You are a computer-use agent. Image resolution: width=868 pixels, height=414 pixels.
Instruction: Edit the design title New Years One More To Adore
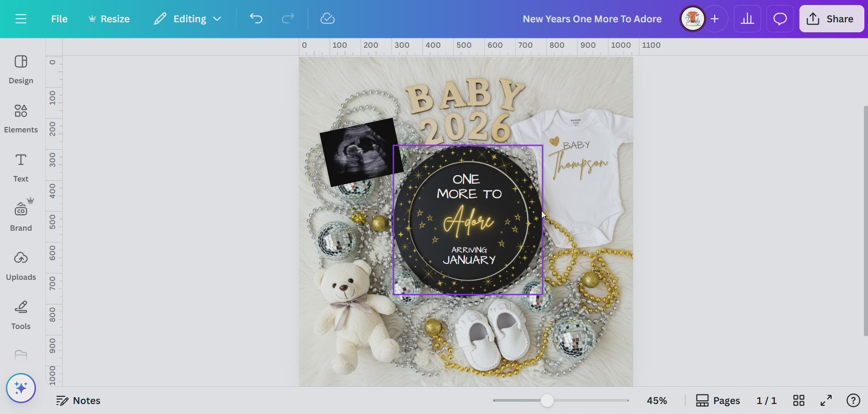click(x=592, y=19)
